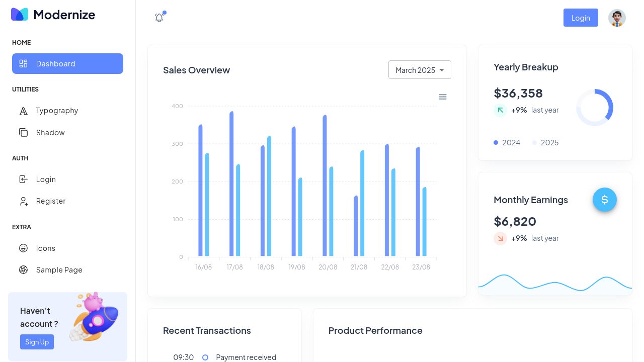This screenshot has height=362, width=644.
Task: Click the Monthly Earnings wave chart line
Action: [555, 283]
